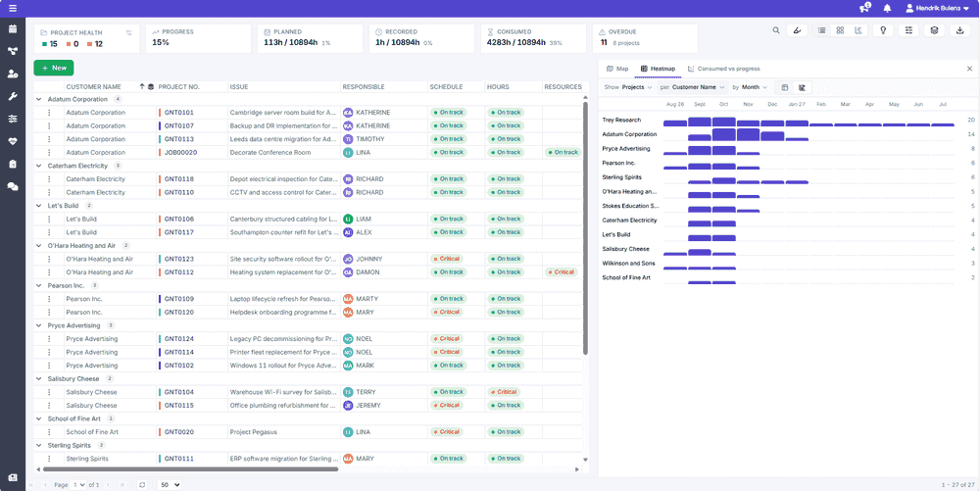Open the chat bubbles icon in sidebar
The height and width of the screenshot is (491, 980).
coord(13,187)
